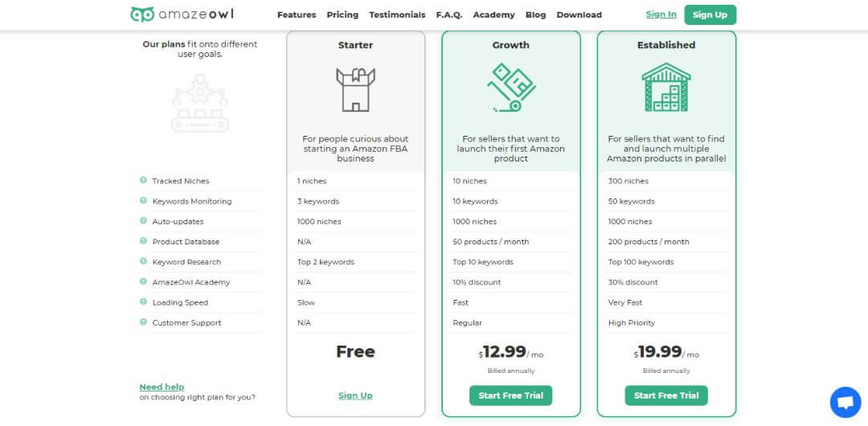Follow the Sign In link
Image resolution: width=868 pixels, height=426 pixels.
(661, 14)
